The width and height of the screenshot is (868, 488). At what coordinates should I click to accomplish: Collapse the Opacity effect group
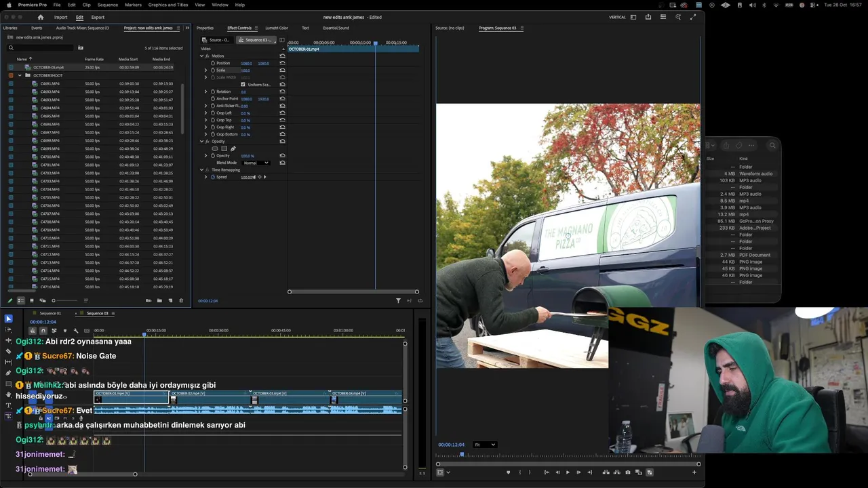click(x=201, y=141)
